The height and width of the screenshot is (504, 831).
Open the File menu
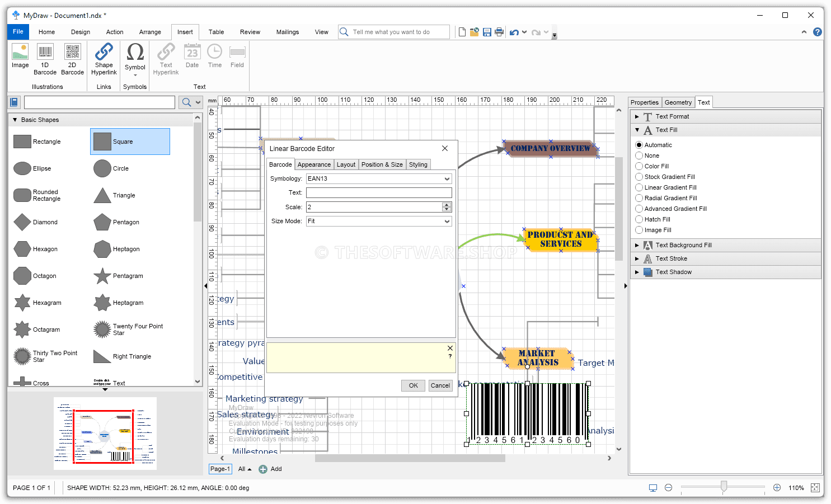coord(18,32)
